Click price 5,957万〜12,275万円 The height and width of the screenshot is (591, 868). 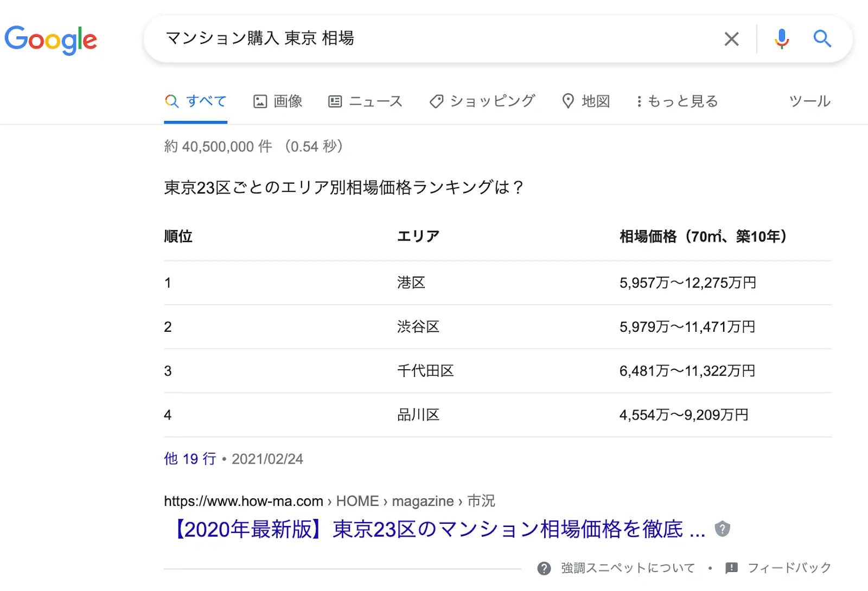(x=688, y=283)
